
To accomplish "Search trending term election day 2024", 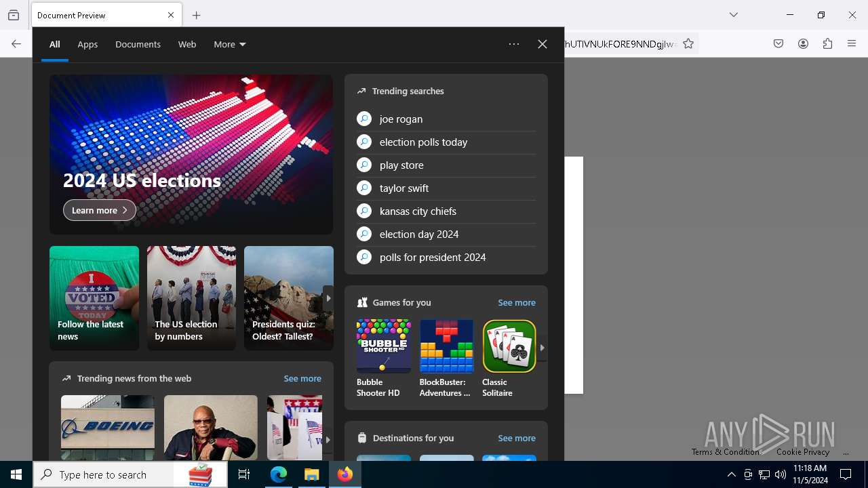I will click(446, 234).
